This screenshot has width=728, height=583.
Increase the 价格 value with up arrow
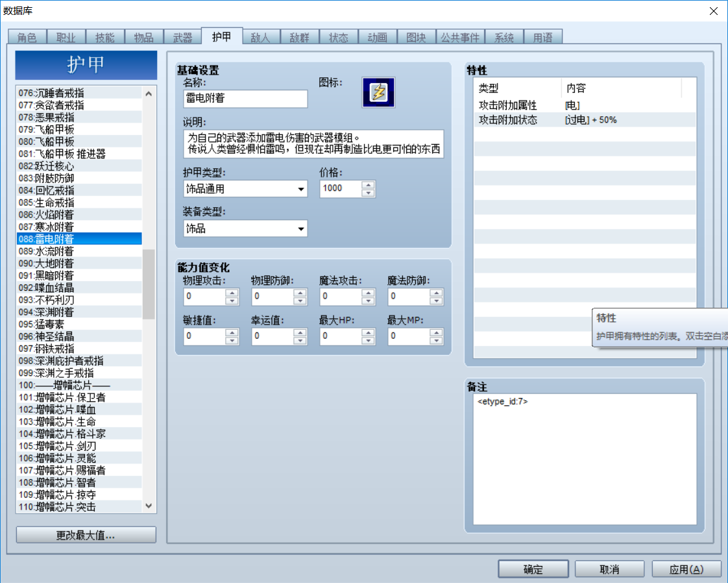click(x=368, y=185)
